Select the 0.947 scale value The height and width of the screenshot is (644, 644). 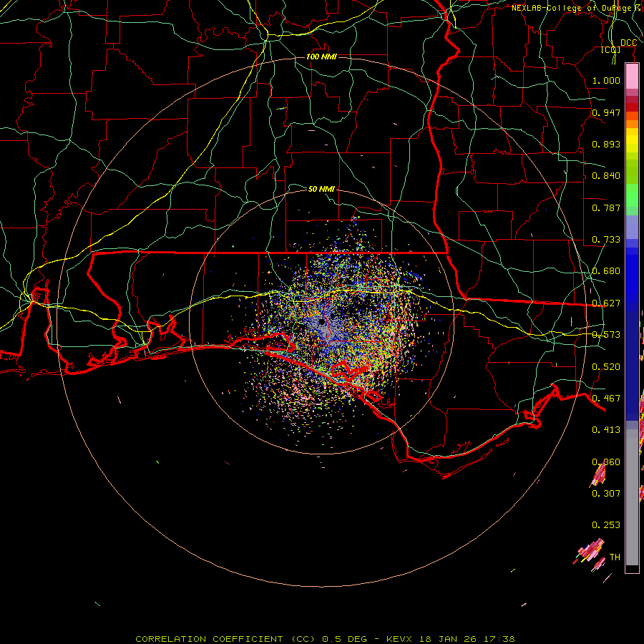(x=606, y=112)
